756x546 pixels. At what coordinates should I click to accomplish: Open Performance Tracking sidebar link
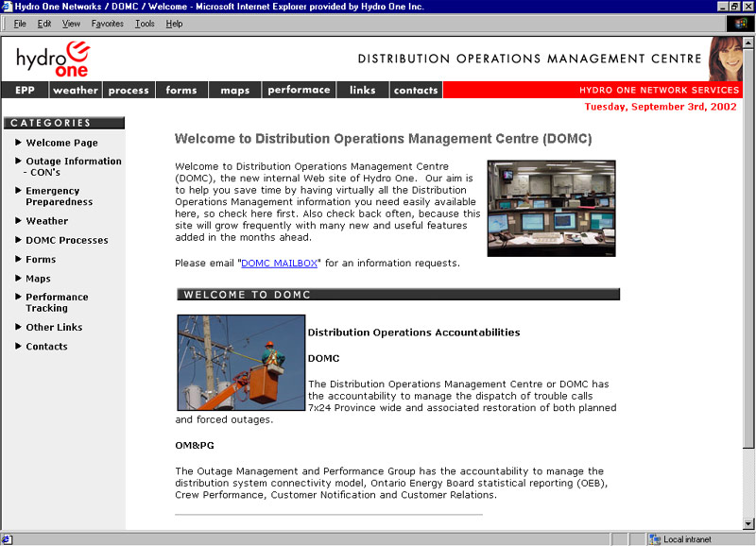57,302
